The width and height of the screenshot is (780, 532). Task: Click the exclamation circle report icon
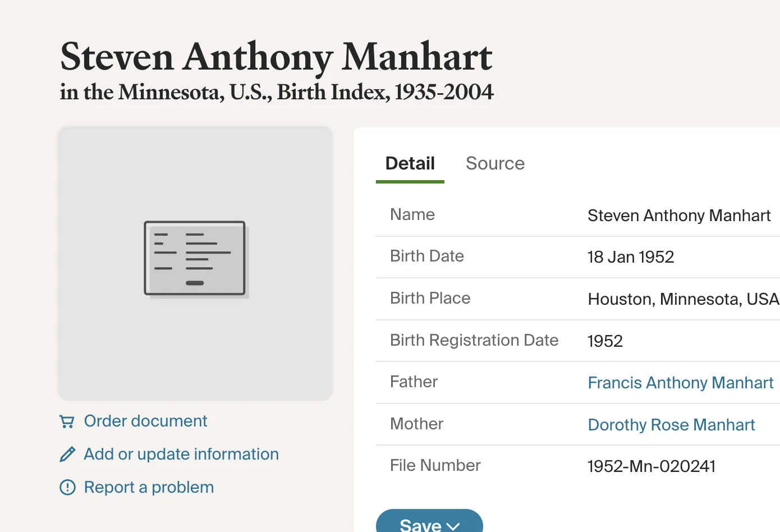[67, 487]
